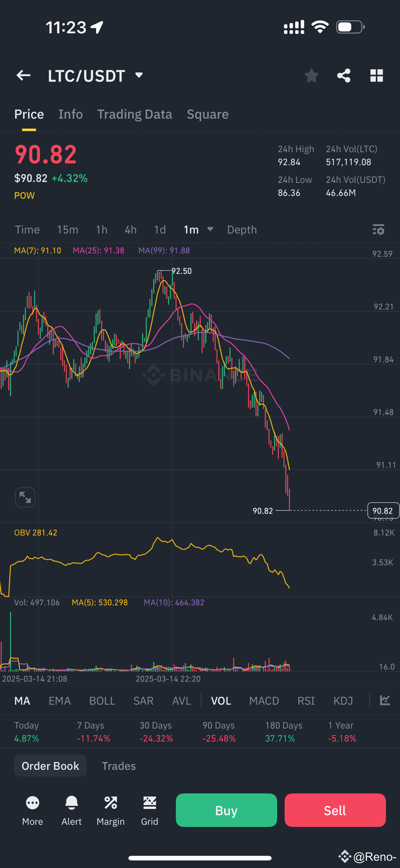
Task: Tap the 180 Days 37.71% performance value
Action: click(280, 738)
